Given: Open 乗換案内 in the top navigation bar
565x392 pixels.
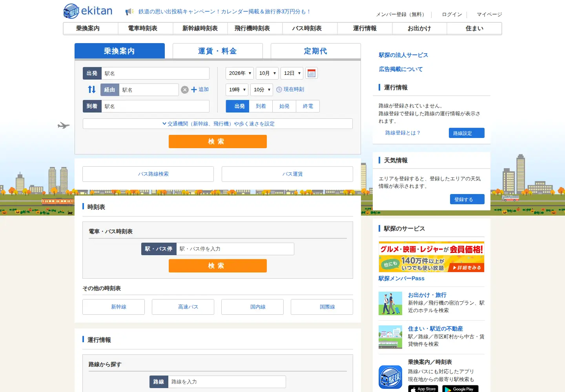Looking at the screenshot, I should point(91,29).
